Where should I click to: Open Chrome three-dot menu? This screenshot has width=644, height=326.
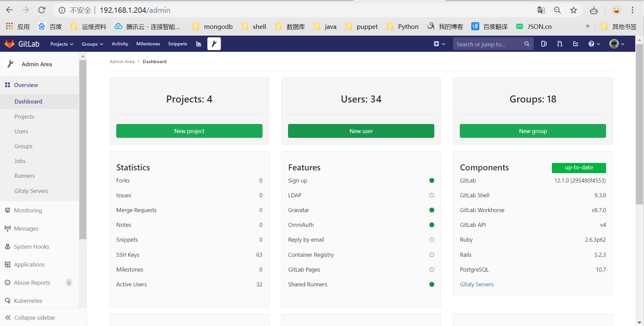coord(633,10)
